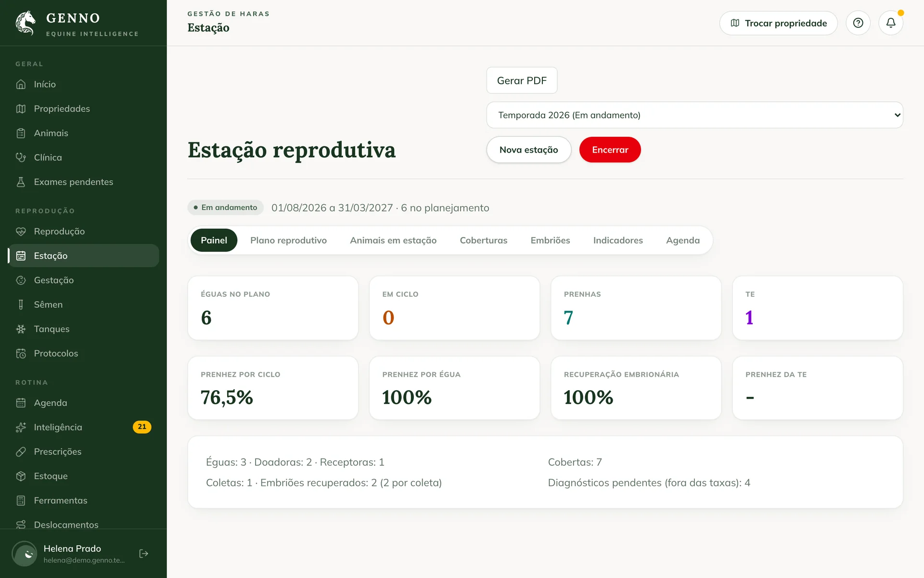The image size is (924, 578).
Task: Click the 21 badge next to Inteligência
Action: (142, 427)
